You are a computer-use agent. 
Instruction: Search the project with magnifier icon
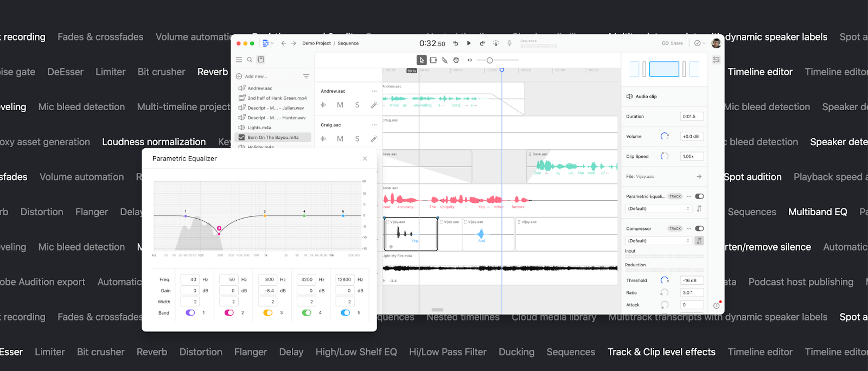pos(250,60)
